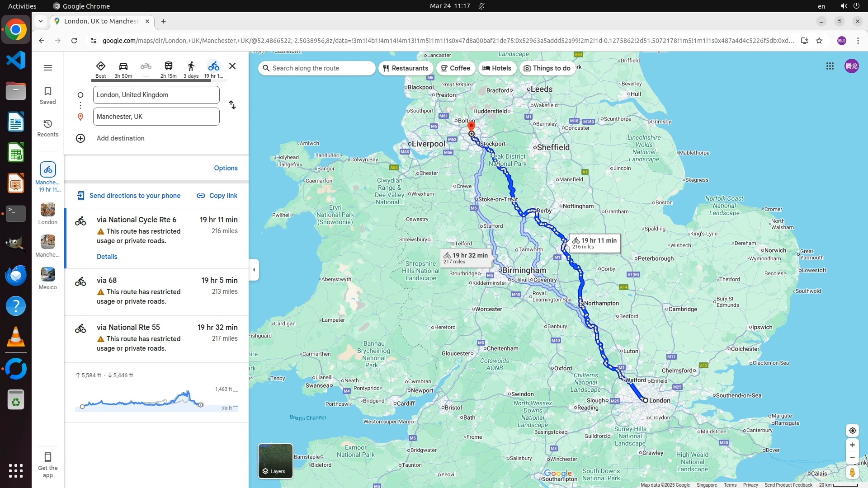Expand Details for National Cycle Rte 6
This screenshot has height=488, width=868.
tap(107, 257)
